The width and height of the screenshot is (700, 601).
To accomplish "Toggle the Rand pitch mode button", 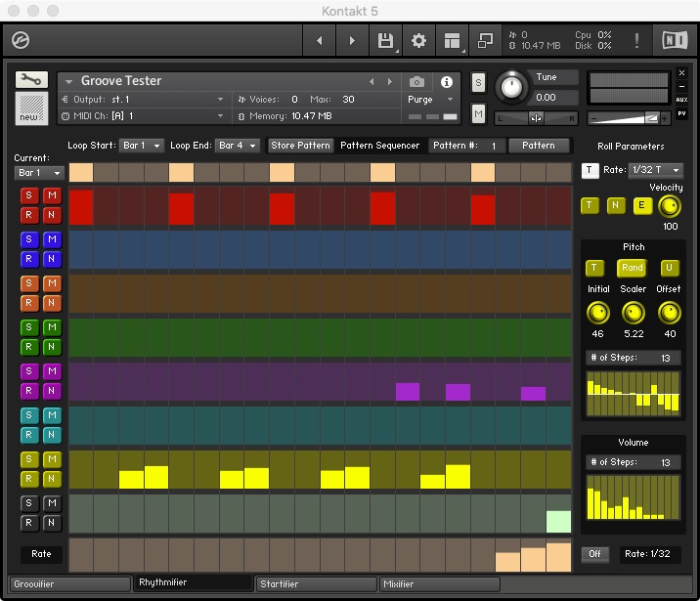I will coord(633,268).
